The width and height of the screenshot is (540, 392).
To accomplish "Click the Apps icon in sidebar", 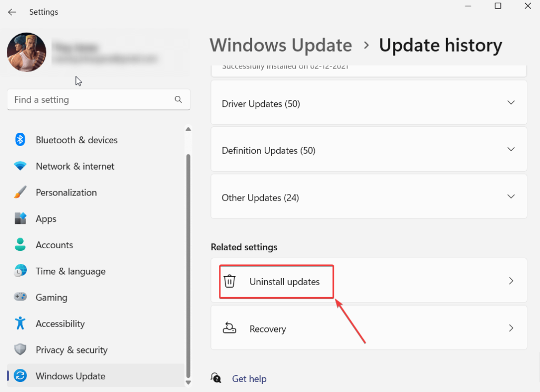I will 21,218.
